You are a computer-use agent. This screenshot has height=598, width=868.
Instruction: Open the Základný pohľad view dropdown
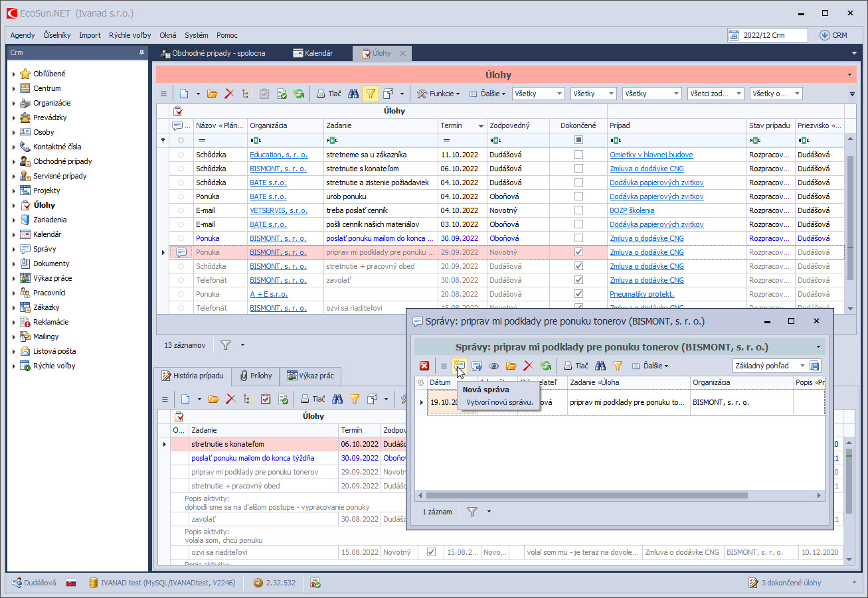[802, 366]
